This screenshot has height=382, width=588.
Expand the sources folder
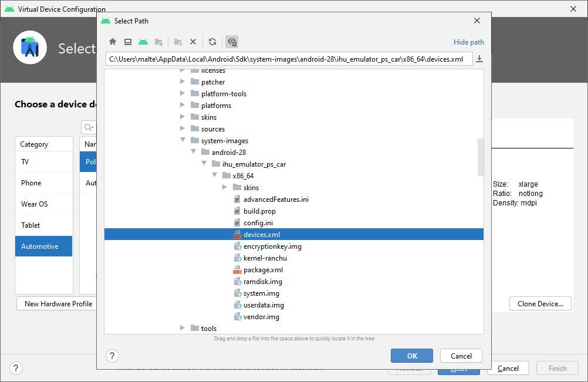183,128
